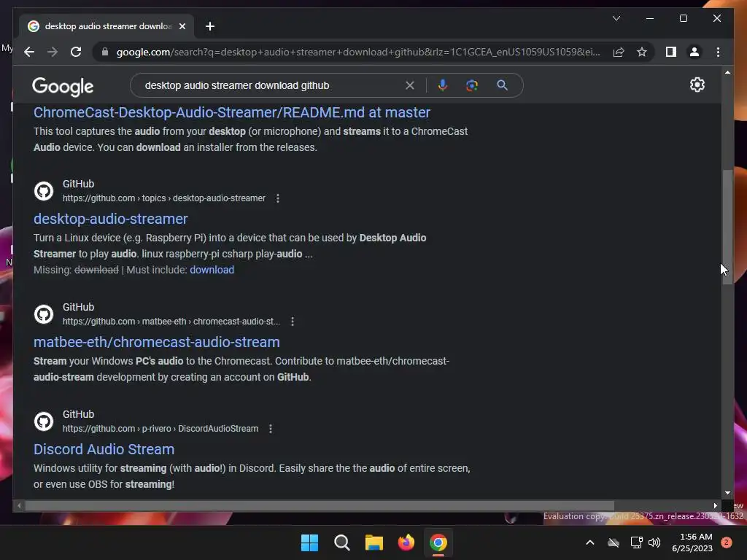This screenshot has width=747, height=560.
Task: Select the desktop audio streamer browser tab
Action: click(107, 26)
